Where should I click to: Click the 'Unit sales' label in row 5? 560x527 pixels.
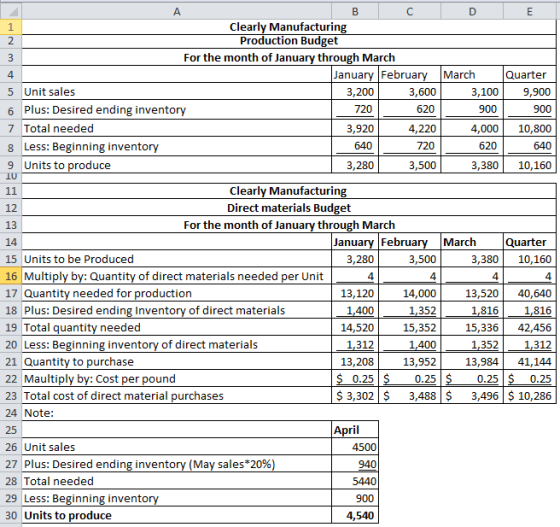pyautogui.click(x=50, y=92)
